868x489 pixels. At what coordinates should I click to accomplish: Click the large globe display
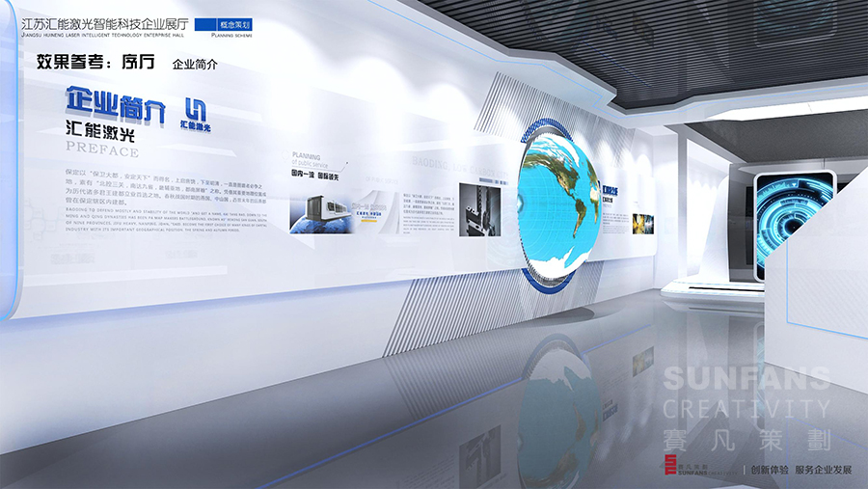(x=559, y=209)
